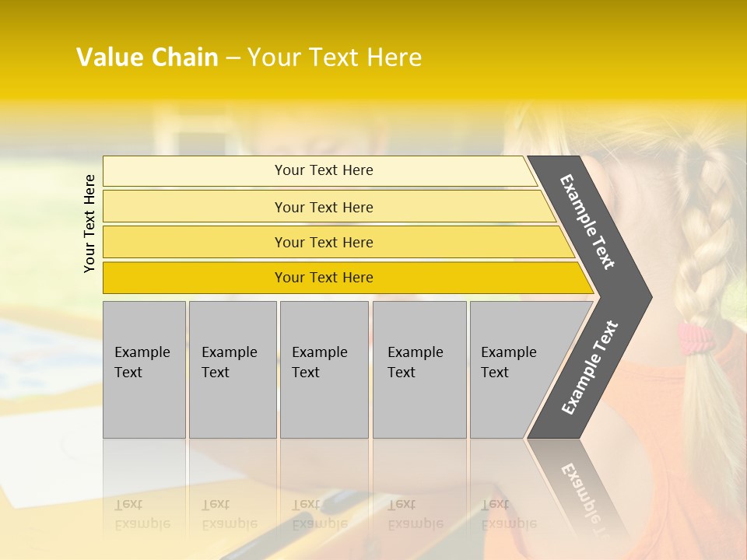Click "Your Text Here" in the slide title
Viewport: 747px width, 560px height.
335,58
